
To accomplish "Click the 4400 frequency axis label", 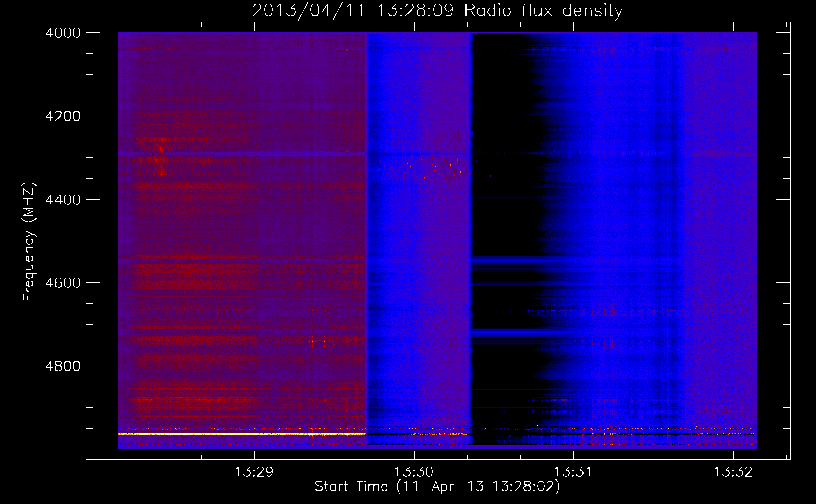I will click(x=63, y=200).
